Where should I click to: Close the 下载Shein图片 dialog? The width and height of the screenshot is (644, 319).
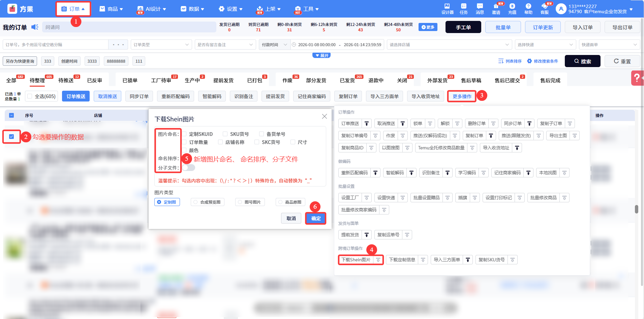coord(325,116)
